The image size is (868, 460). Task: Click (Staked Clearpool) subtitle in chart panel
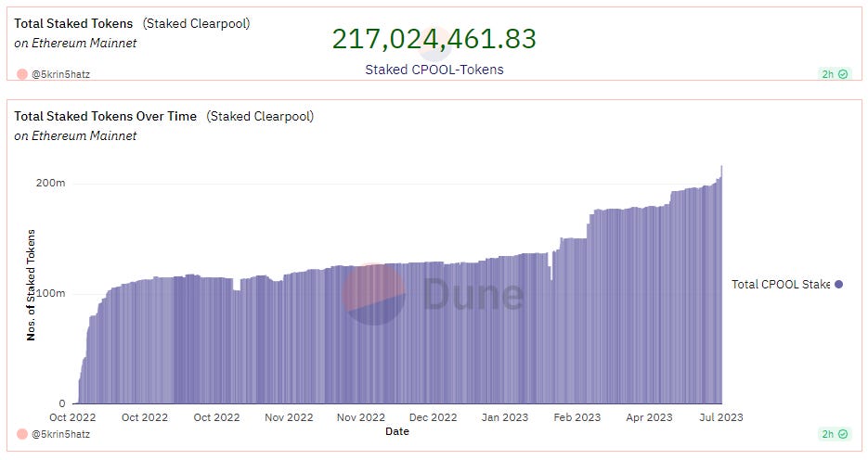point(260,117)
